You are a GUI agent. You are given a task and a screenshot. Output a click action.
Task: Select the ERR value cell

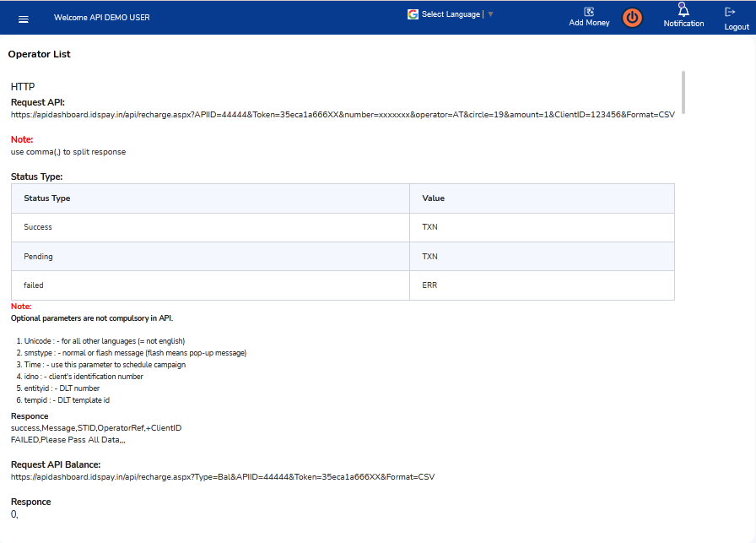click(x=429, y=285)
